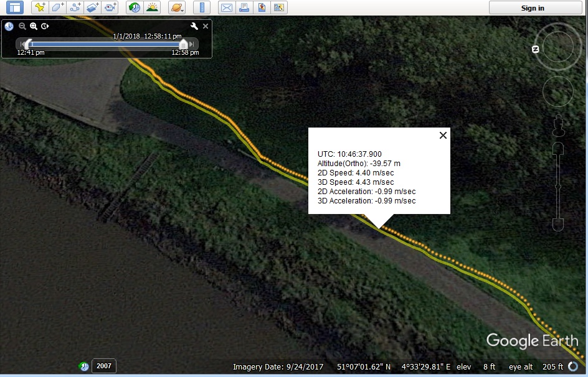Toggle historical imagery in the top toolbar
Image resolution: width=588 pixels, height=377 pixels.
pos(135,7)
